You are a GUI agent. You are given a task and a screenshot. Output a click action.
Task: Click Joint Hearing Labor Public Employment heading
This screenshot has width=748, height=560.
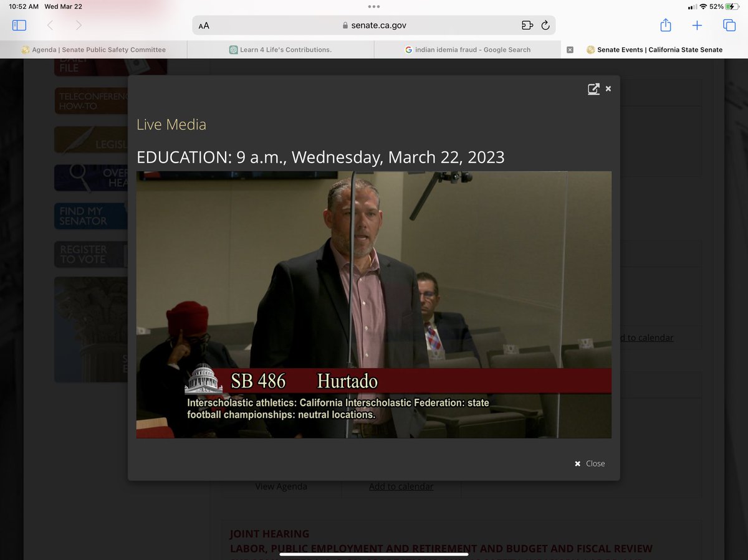(441, 541)
